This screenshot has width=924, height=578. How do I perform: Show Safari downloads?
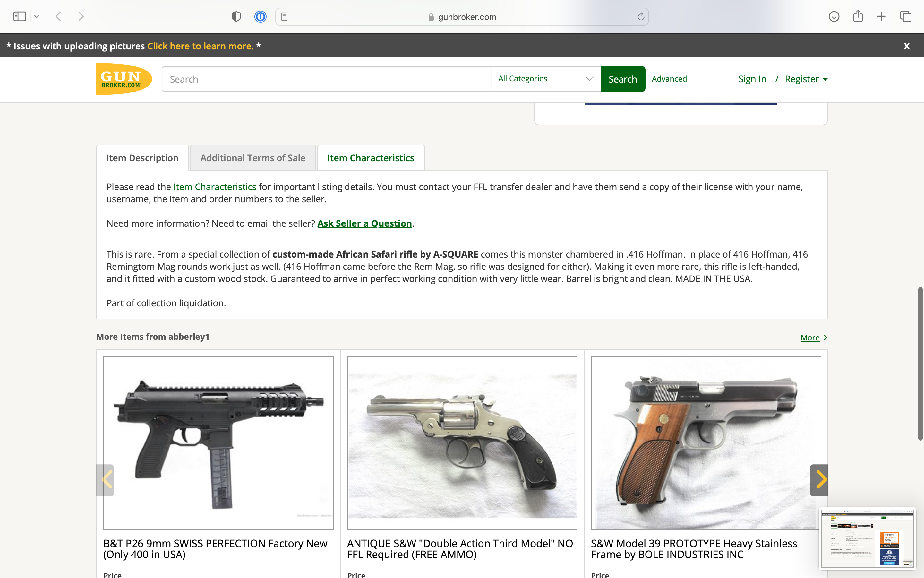point(834,16)
